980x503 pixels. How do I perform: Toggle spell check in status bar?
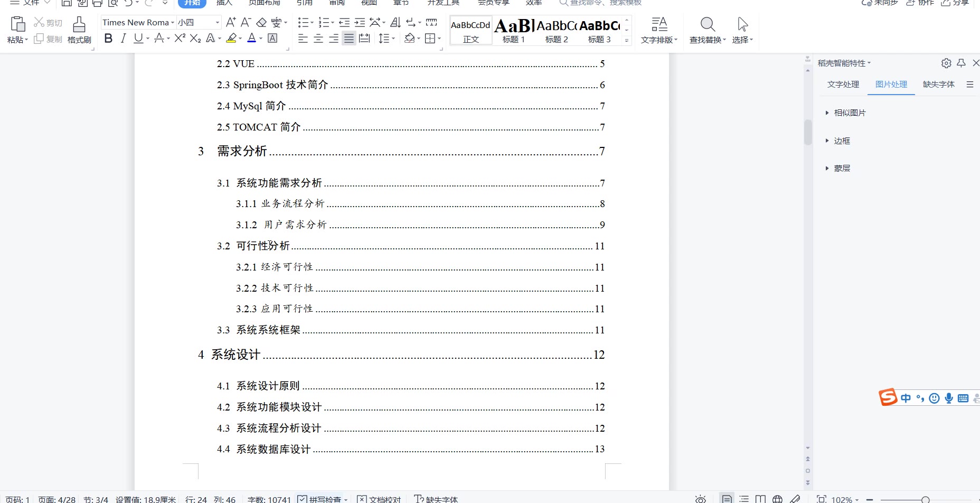click(x=323, y=499)
